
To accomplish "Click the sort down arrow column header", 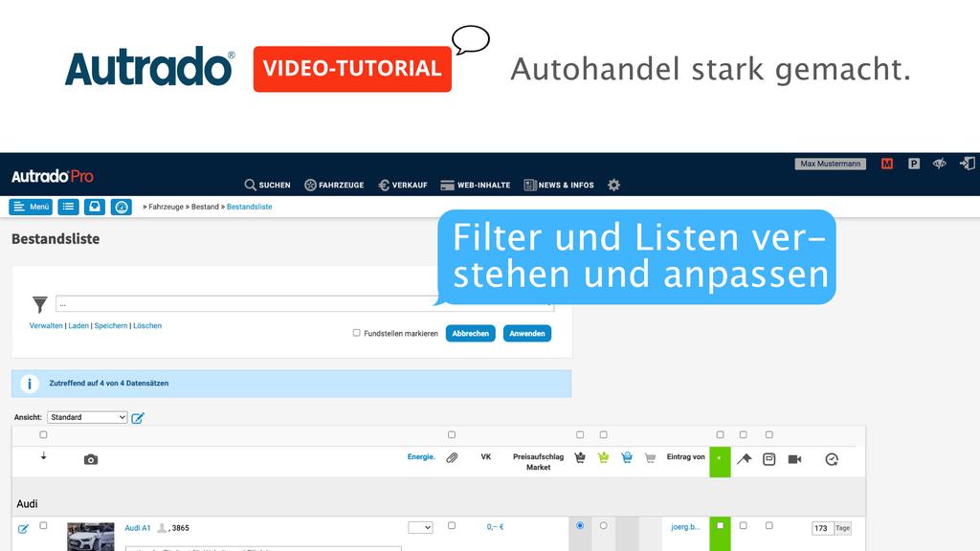I will pos(43,456).
